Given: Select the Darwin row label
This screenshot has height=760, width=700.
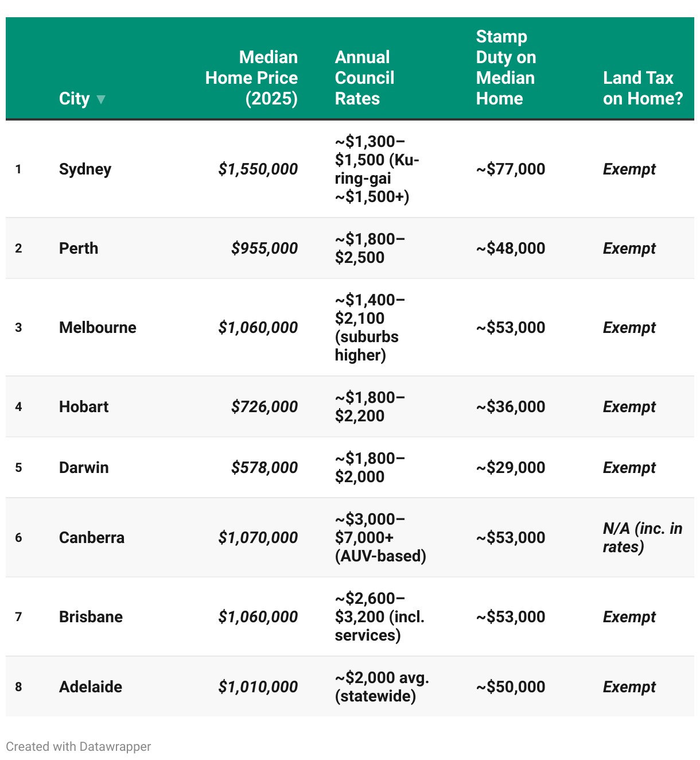Looking at the screenshot, I should pos(84,467).
